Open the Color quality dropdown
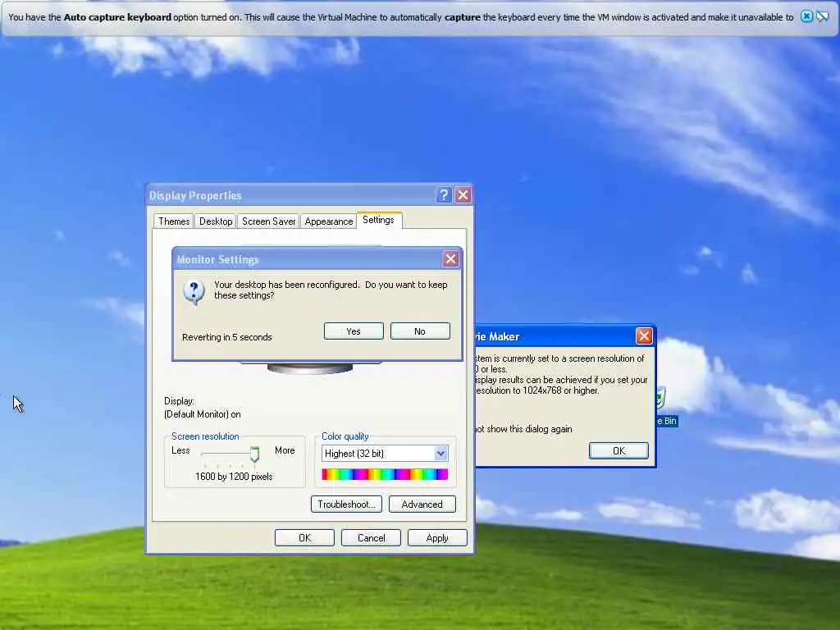The width and height of the screenshot is (840, 630). pyautogui.click(x=441, y=454)
